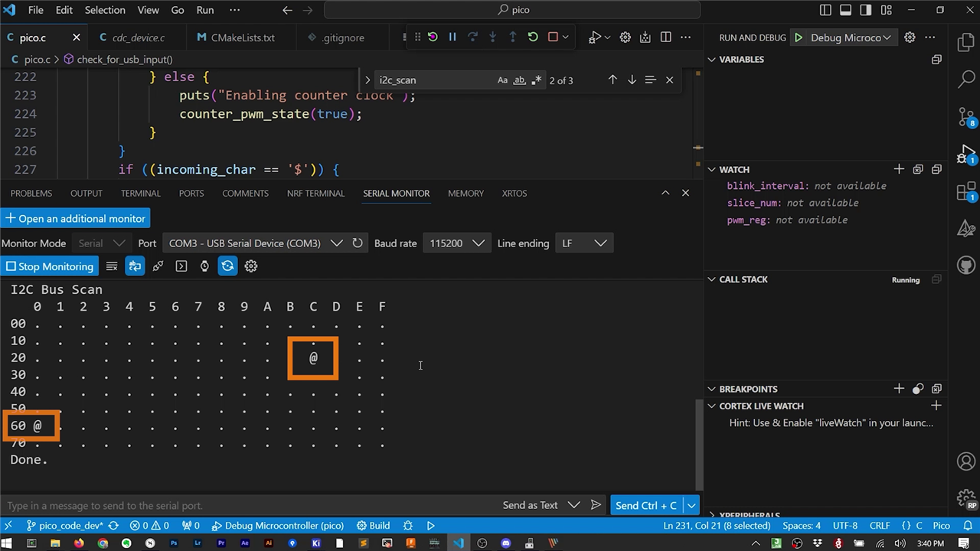Toggle Match Case in find widget
The height and width of the screenshot is (551, 980).
coord(502,80)
